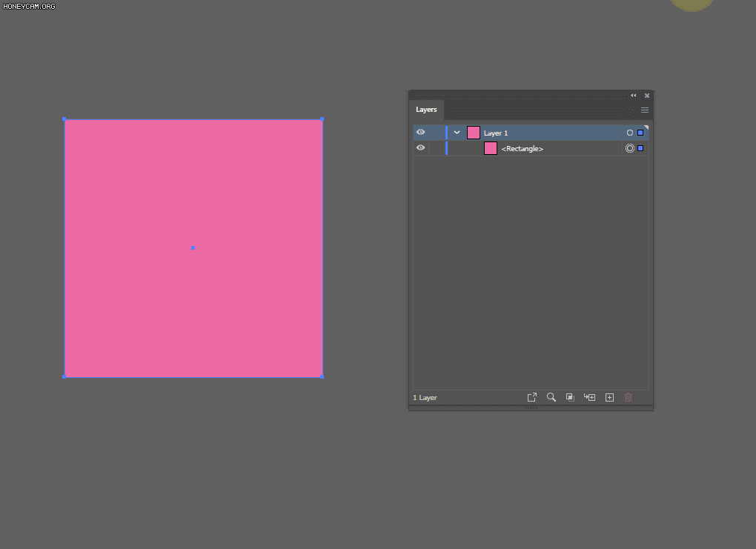Click Create New Layer icon

coord(609,397)
